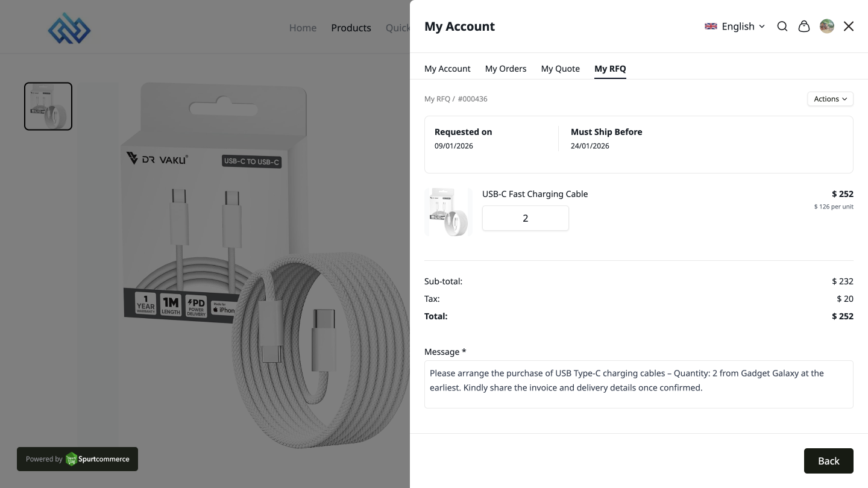Viewport: 868px width, 488px height.
Task: Select the My RFQ tab
Action: coord(610,69)
